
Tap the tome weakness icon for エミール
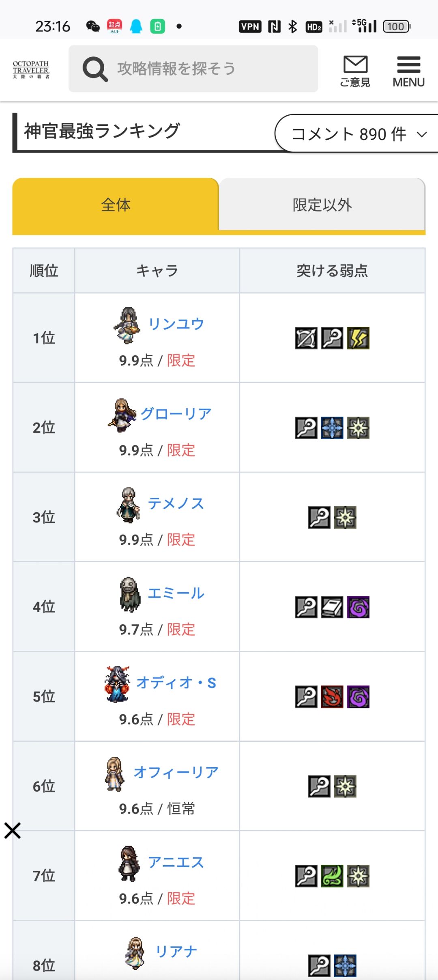[x=332, y=607]
